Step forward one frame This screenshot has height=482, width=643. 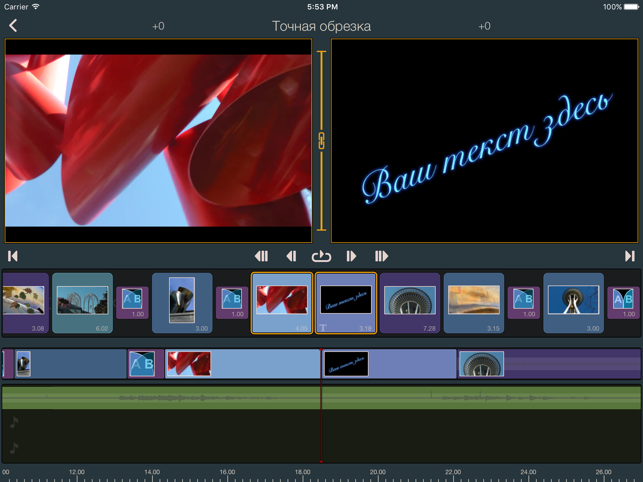[x=351, y=257]
